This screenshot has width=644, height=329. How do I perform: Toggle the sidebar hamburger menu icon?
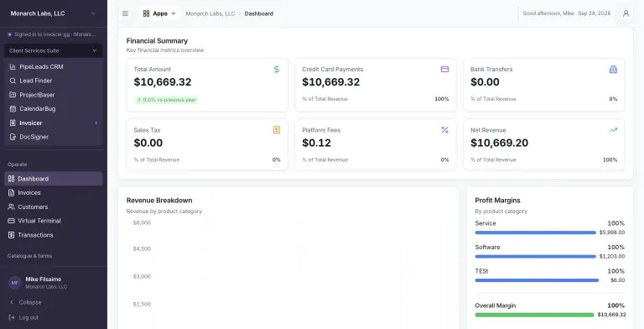point(125,13)
